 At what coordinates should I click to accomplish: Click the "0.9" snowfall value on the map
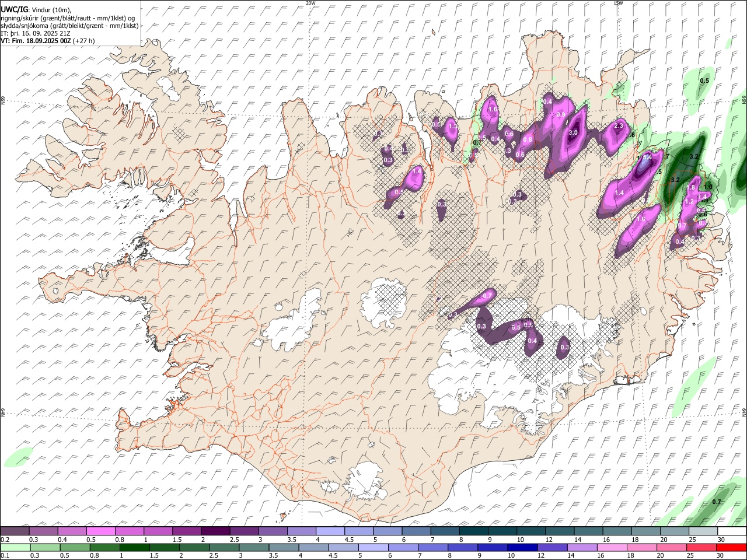[561, 115]
